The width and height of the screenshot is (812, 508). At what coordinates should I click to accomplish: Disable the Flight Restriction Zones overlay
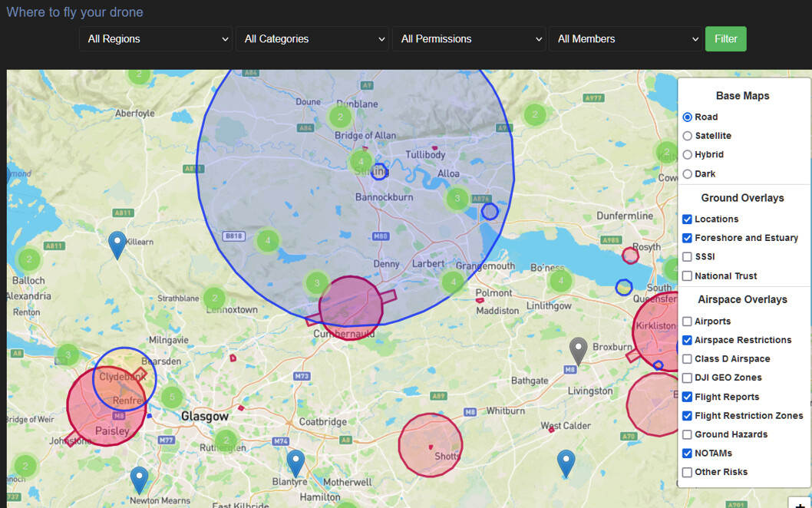[x=687, y=415]
